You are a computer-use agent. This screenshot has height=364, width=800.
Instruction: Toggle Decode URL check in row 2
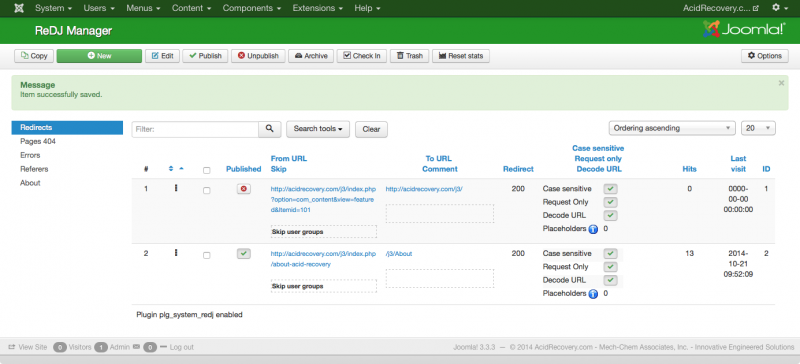(611, 280)
